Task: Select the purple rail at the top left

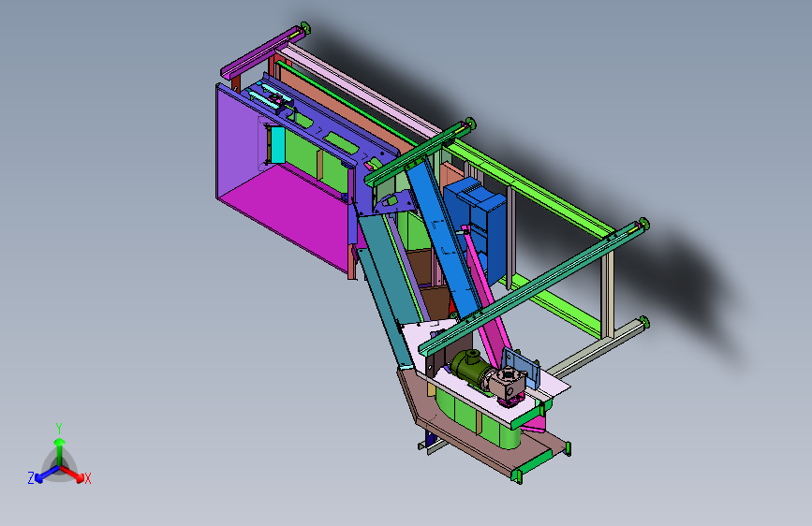Action: coord(262,51)
